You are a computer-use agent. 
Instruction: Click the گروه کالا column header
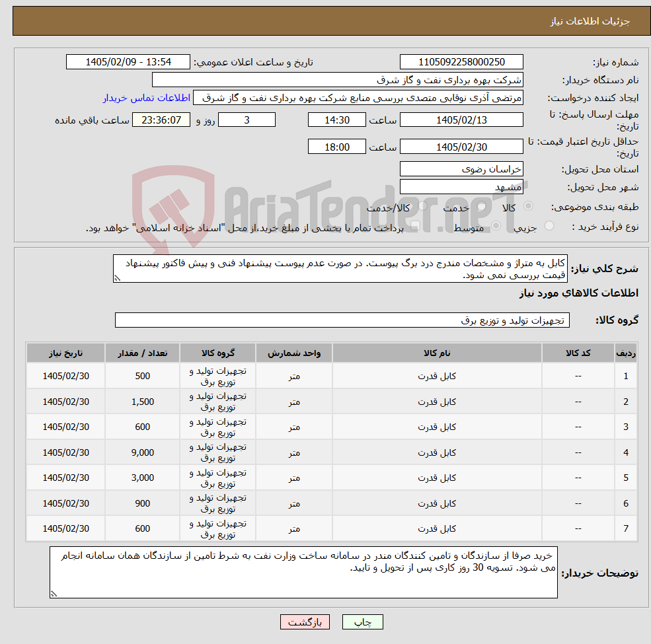point(218,353)
